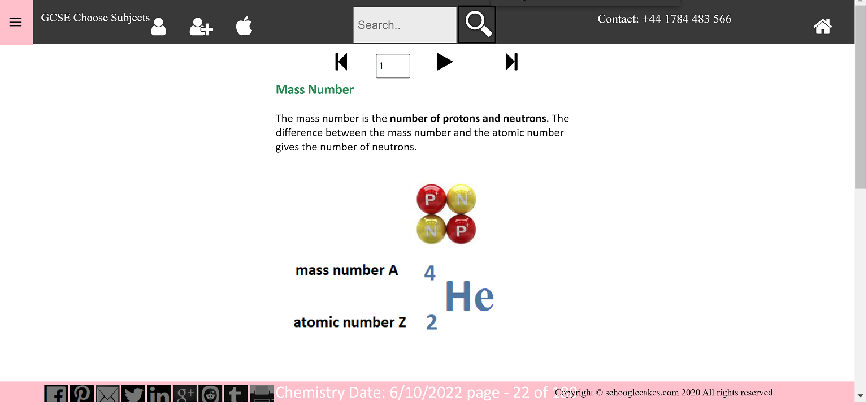Share page on Twitter
The height and width of the screenshot is (405, 868).
[133, 394]
